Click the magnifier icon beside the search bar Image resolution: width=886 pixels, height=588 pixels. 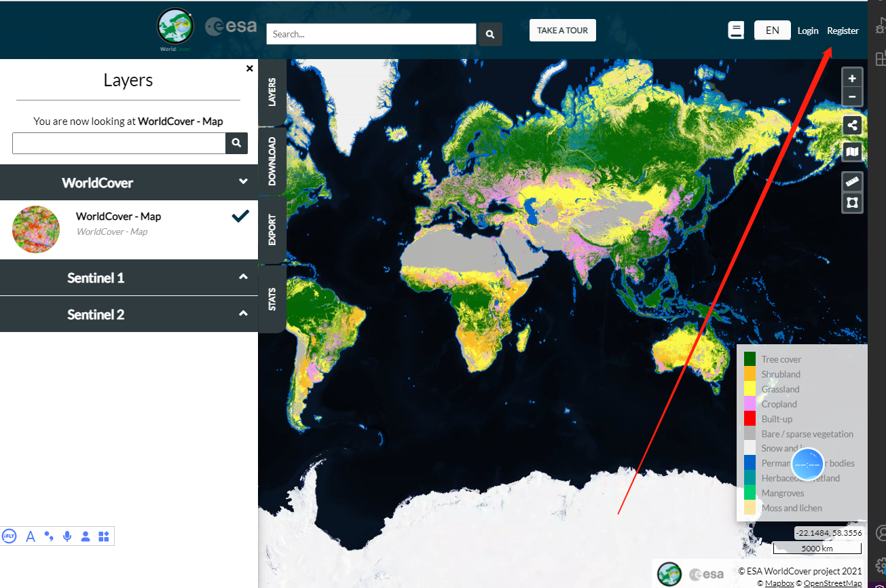(490, 34)
